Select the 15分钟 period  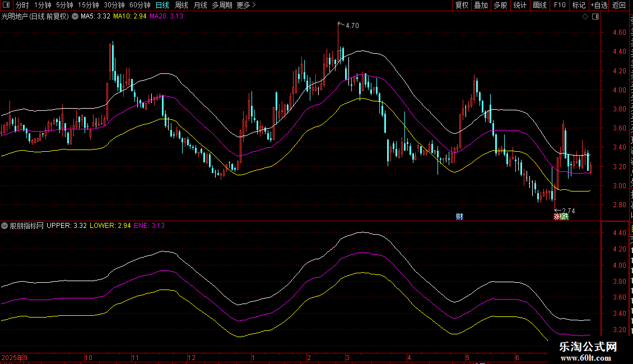pyautogui.click(x=89, y=5)
